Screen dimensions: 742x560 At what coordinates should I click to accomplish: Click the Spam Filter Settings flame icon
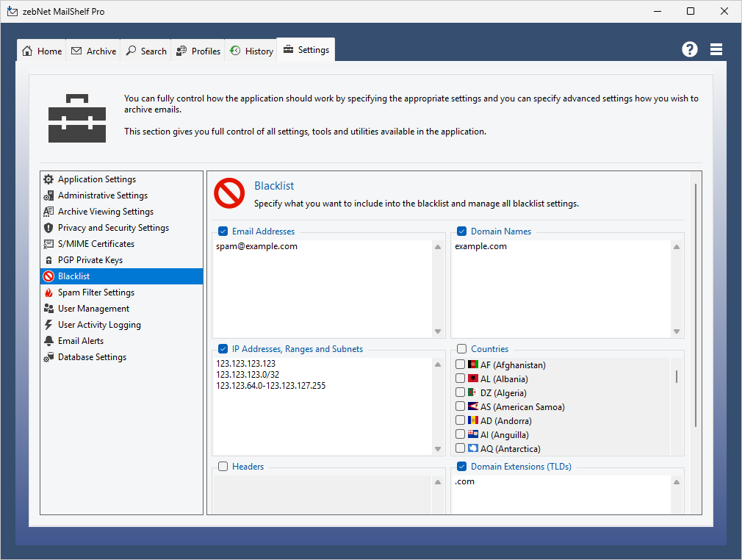coord(49,292)
